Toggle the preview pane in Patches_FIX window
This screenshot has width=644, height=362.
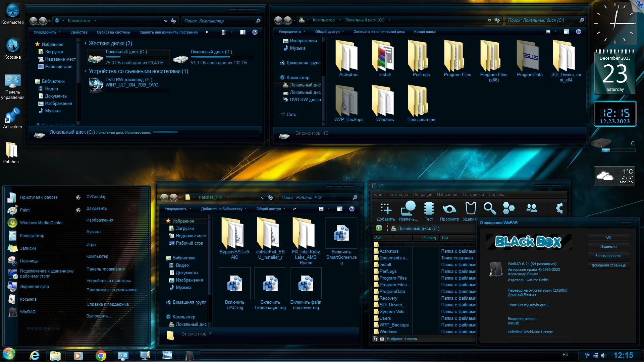click(x=340, y=209)
